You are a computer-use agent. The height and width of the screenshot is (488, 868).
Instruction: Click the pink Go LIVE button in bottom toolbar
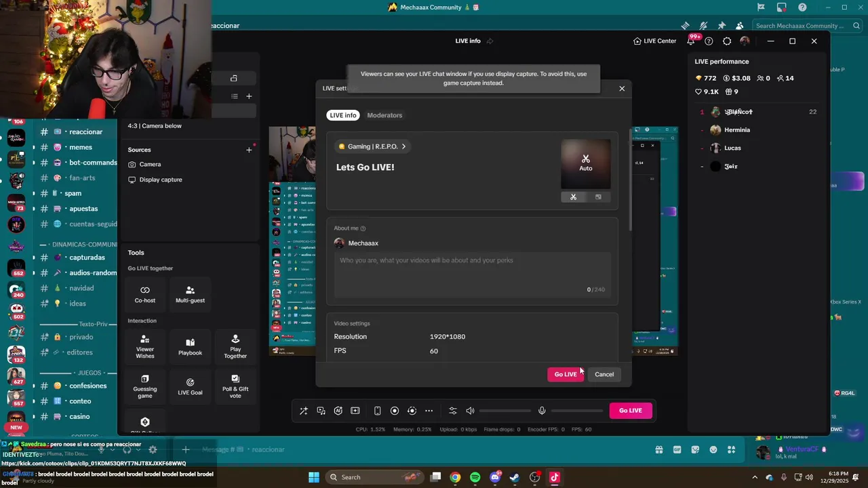[x=631, y=410]
